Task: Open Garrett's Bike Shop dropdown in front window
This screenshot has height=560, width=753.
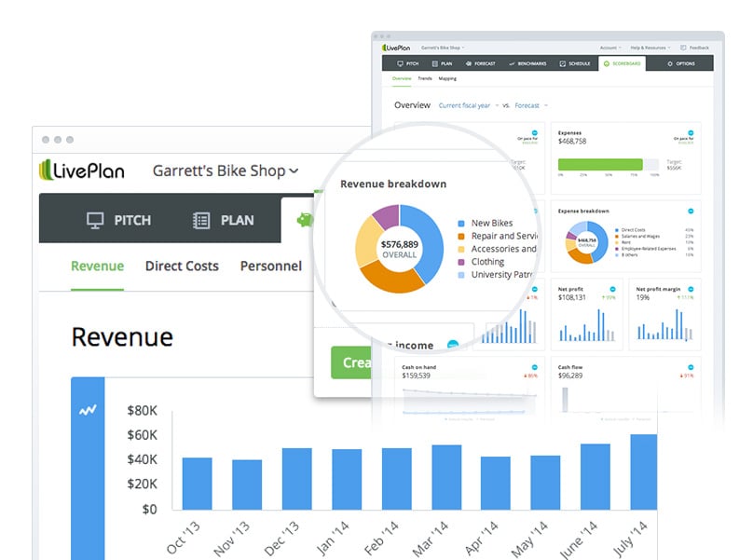Action: (226, 171)
